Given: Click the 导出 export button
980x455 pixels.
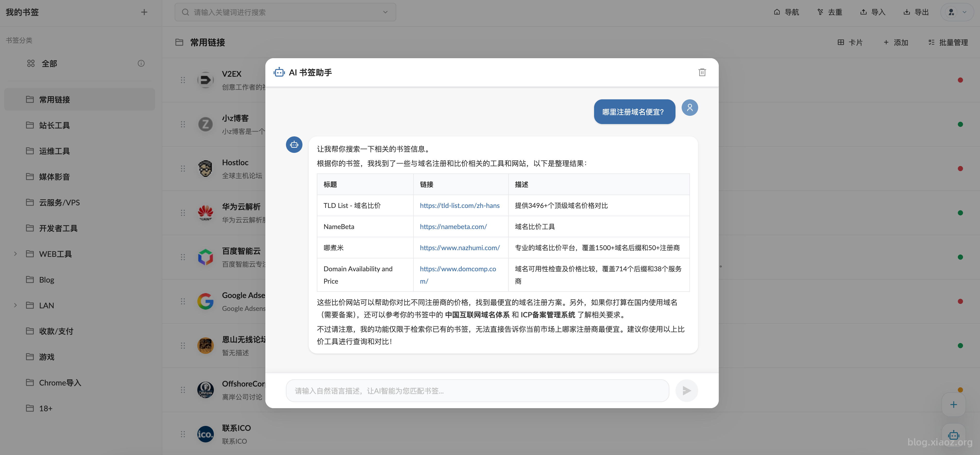Looking at the screenshot, I should pyautogui.click(x=916, y=12).
